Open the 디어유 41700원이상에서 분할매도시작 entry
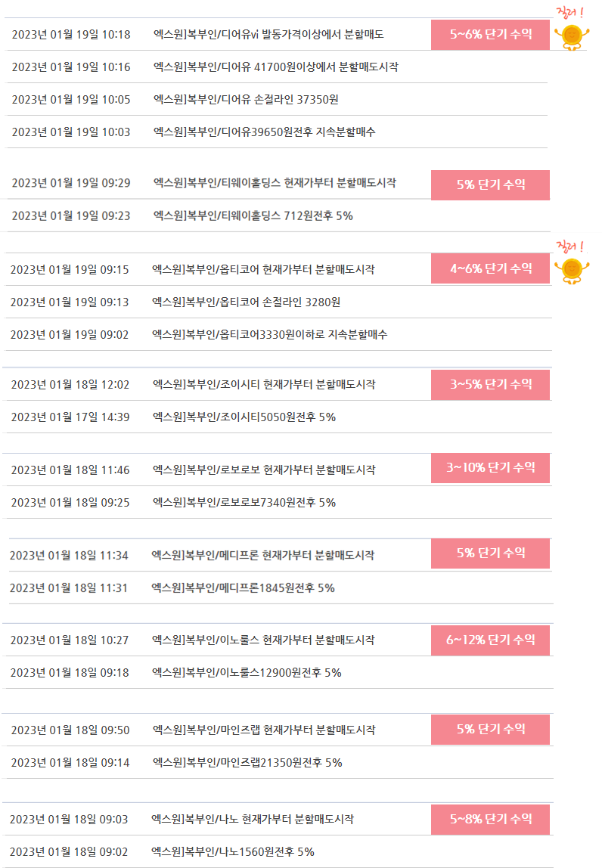Image resolution: width=602 pixels, height=868 pixels. (x=276, y=67)
